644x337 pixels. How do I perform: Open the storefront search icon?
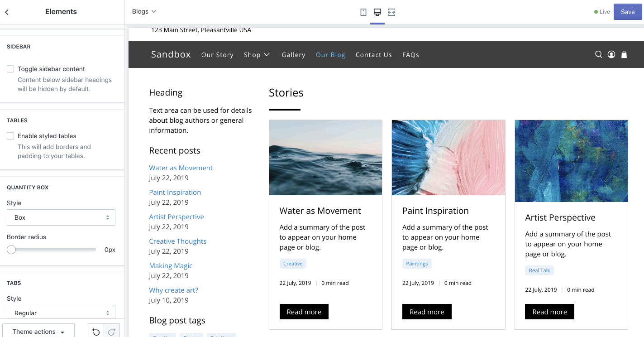tap(598, 54)
